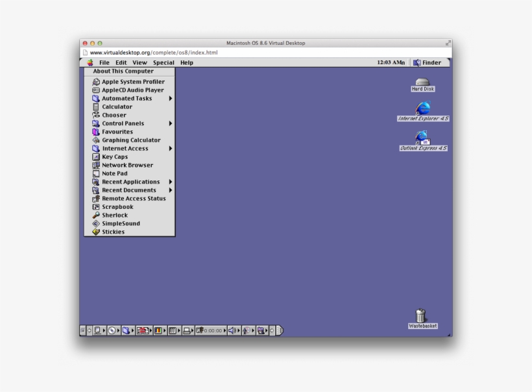The height and width of the screenshot is (392, 532).
Task: Select Sherlock from the Apple menu
Action: pos(115,215)
